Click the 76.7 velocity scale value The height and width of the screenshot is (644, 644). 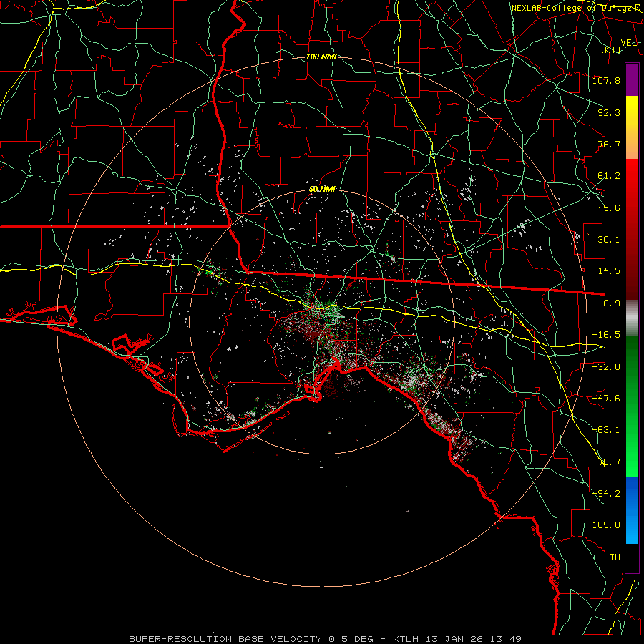[609, 144]
